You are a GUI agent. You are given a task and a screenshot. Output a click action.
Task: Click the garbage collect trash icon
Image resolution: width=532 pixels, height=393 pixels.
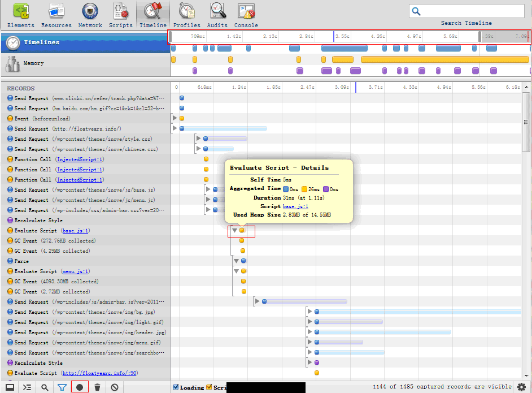pyautogui.click(x=97, y=387)
